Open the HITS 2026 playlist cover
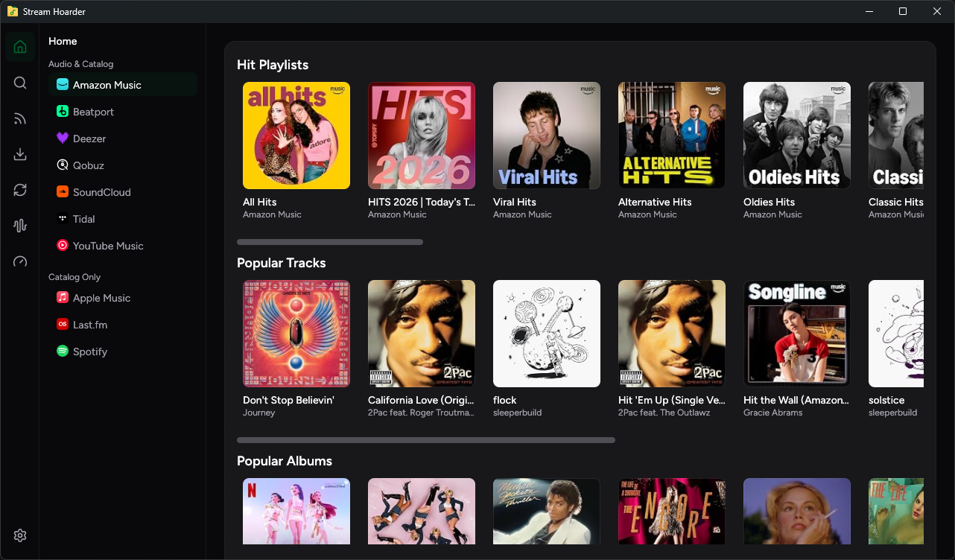 (422, 136)
